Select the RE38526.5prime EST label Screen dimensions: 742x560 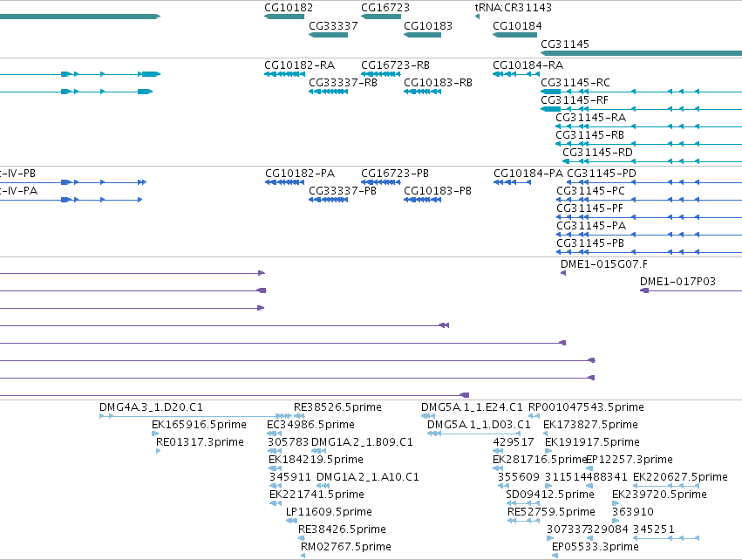click(337, 407)
